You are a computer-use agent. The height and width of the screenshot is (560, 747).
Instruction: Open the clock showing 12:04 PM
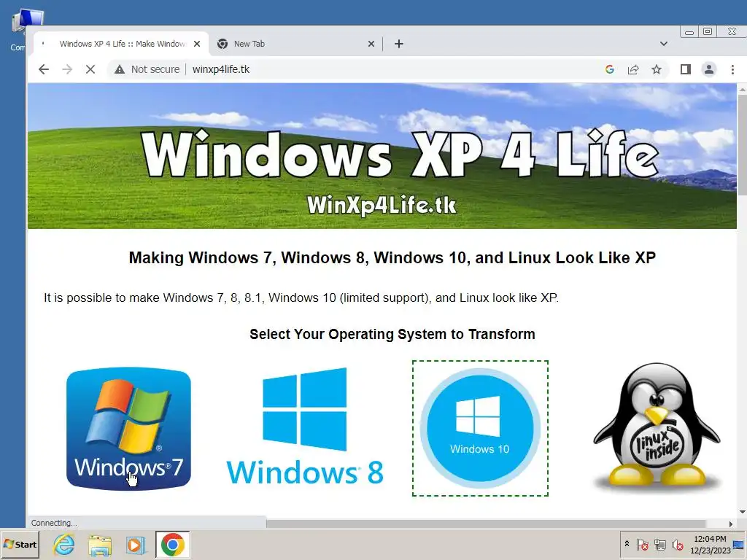click(710, 544)
